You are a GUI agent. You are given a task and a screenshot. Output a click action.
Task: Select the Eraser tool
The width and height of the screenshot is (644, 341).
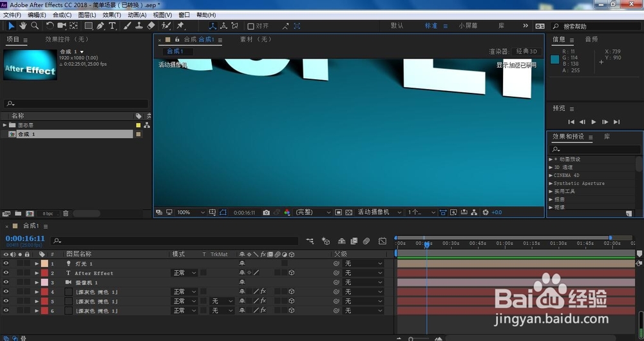click(151, 26)
